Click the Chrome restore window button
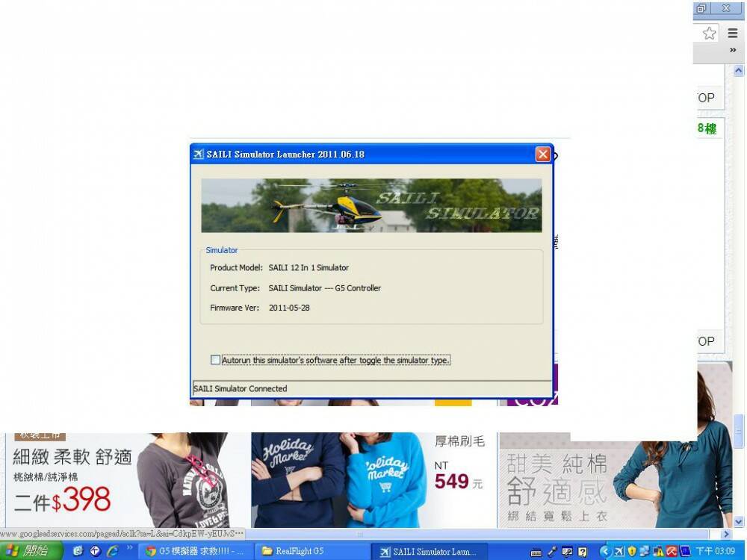Screen dimensions: 747x560 point(701,8)
